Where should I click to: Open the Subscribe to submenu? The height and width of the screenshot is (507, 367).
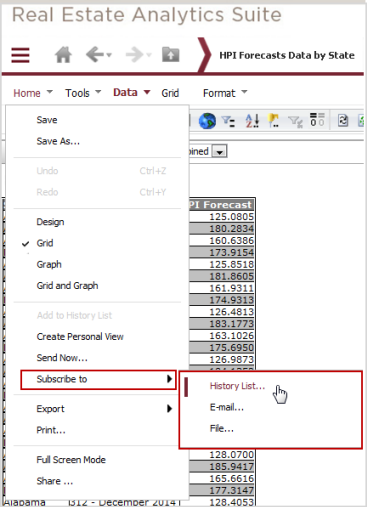click(98, 379)
